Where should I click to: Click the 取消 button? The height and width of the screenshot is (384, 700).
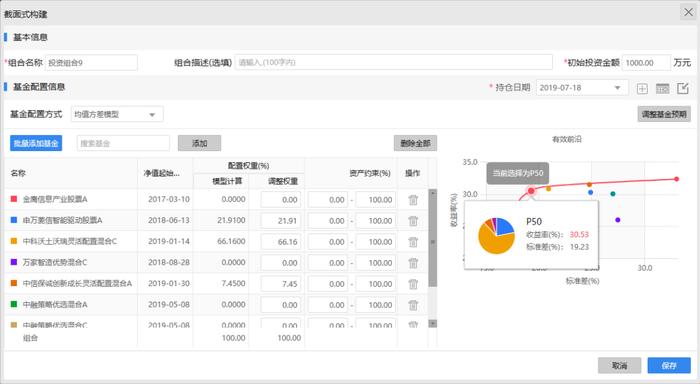620,366
